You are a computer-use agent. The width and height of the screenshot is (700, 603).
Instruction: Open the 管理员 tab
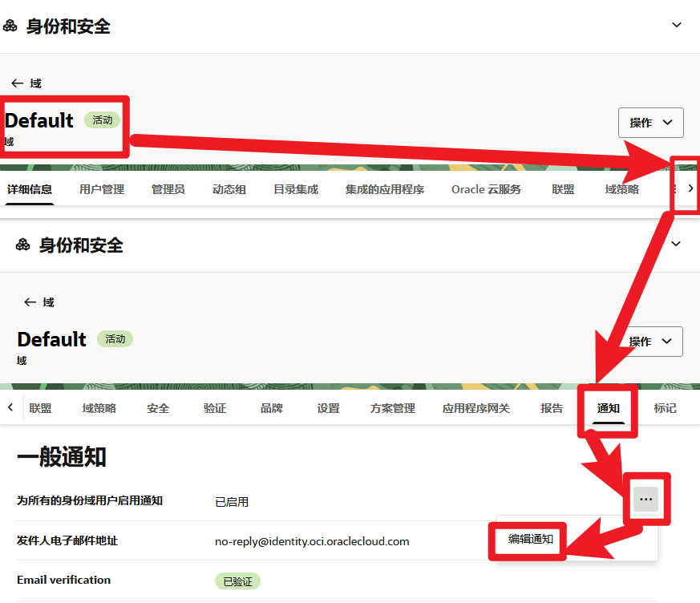[168, 189]
